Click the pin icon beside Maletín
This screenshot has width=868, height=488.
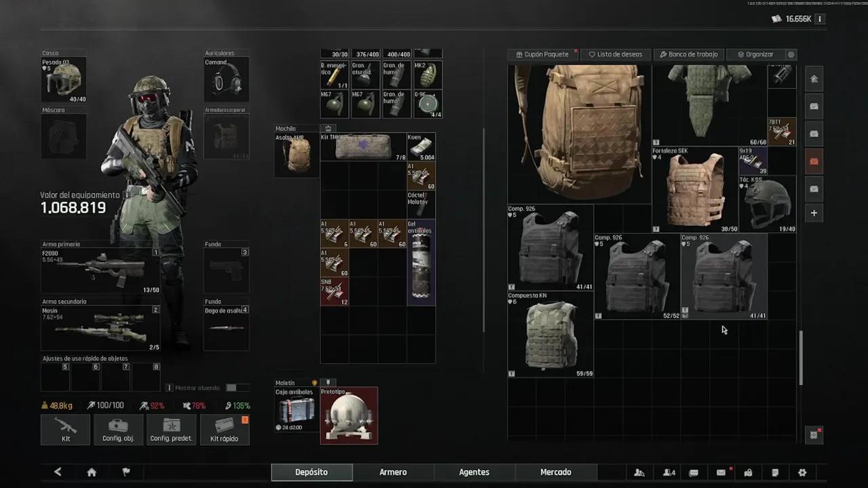[328, 382]
